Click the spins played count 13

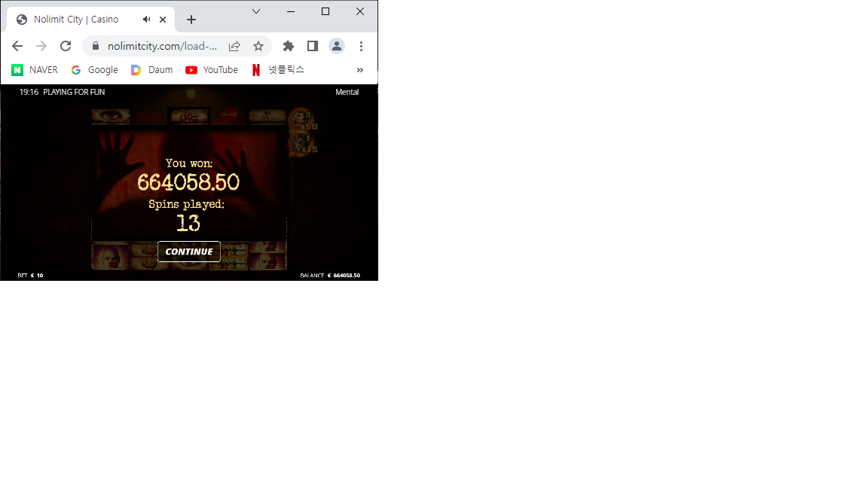click(x=188, y=223)
